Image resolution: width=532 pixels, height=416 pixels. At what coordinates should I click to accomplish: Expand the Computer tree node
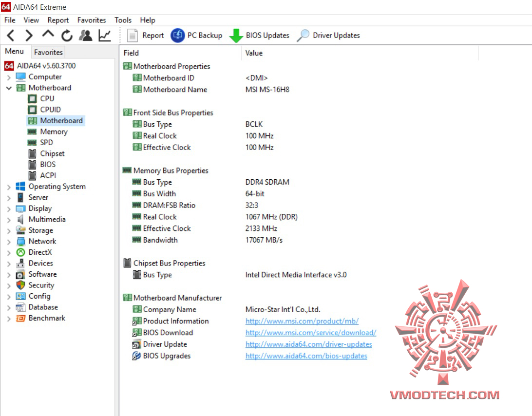pos(9,76)
